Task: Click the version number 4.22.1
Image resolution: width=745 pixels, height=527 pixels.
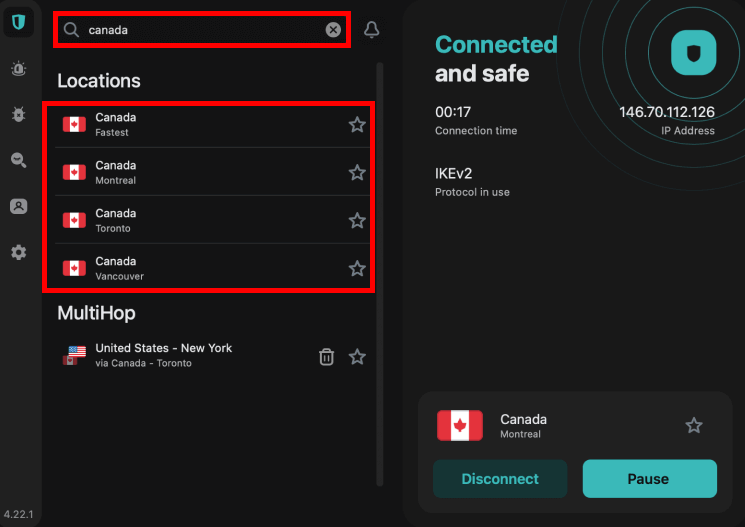Action: [19, 515]
